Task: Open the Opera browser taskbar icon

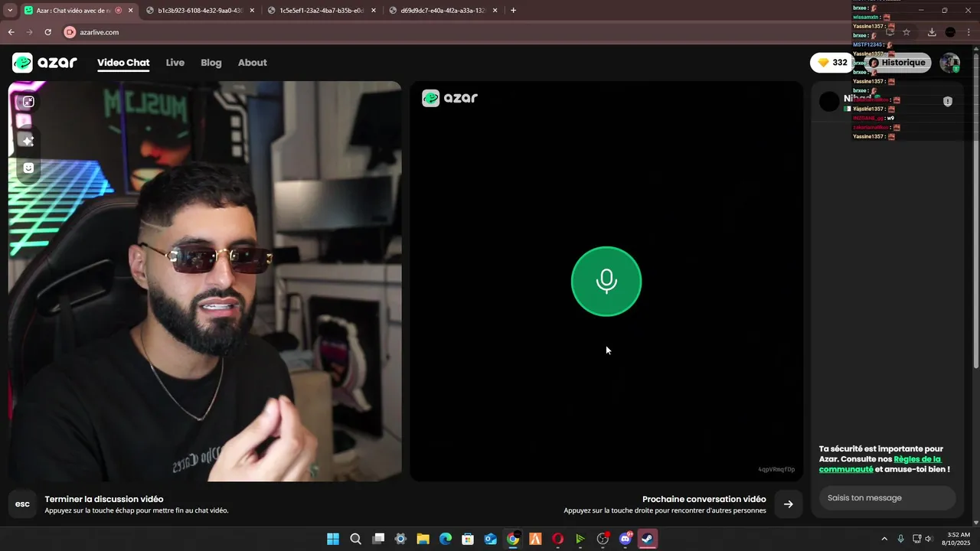Action: (557, 539)
